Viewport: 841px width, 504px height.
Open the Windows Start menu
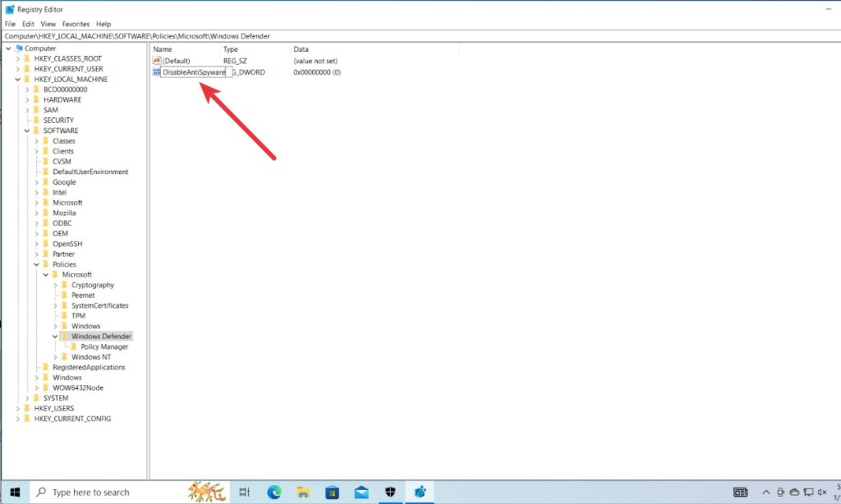click(x=15, y=493)
